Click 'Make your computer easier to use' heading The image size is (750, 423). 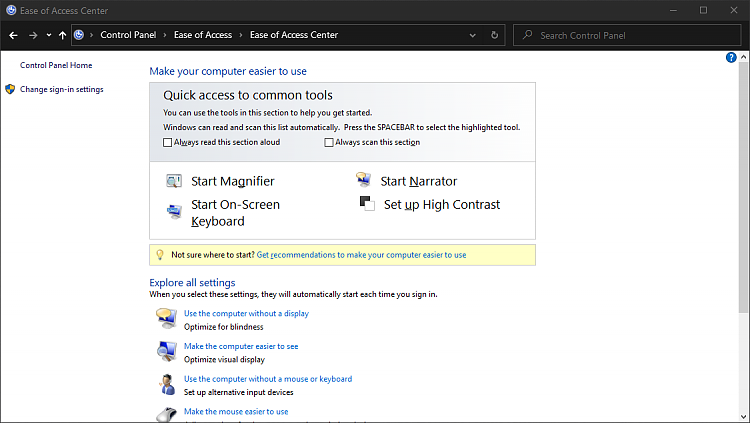pyautogui.click(x=228, y=71)
